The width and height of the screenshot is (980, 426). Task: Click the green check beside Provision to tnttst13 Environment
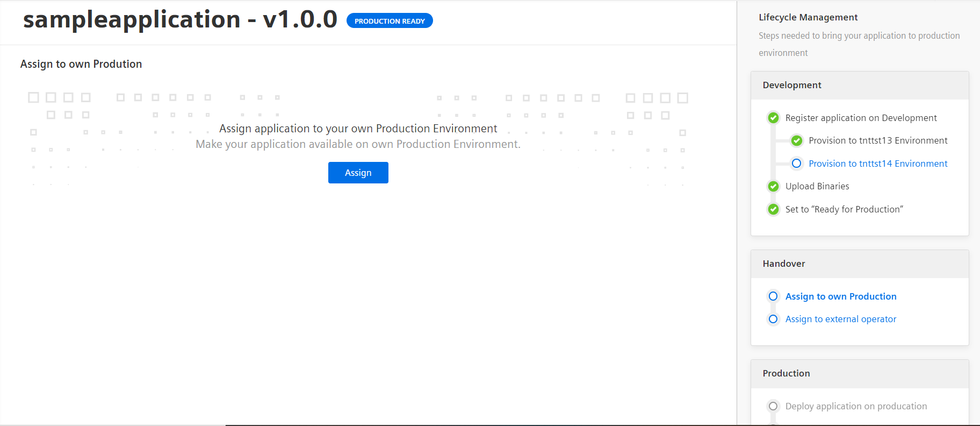797,140
